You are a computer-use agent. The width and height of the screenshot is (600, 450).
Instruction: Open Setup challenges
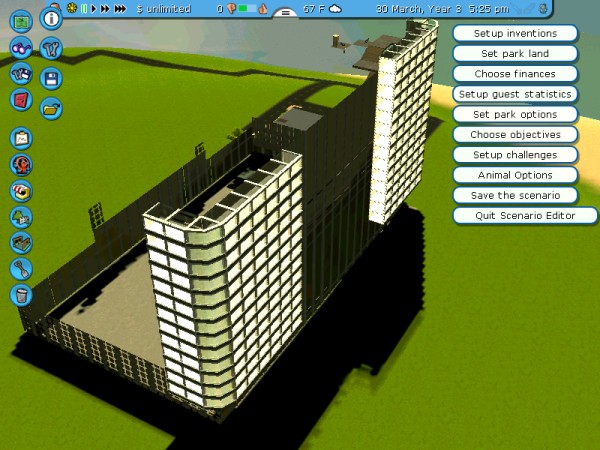515,155
